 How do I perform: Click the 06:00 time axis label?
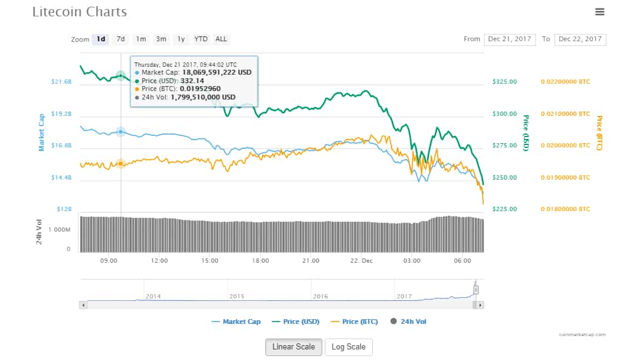click(463, 261)
